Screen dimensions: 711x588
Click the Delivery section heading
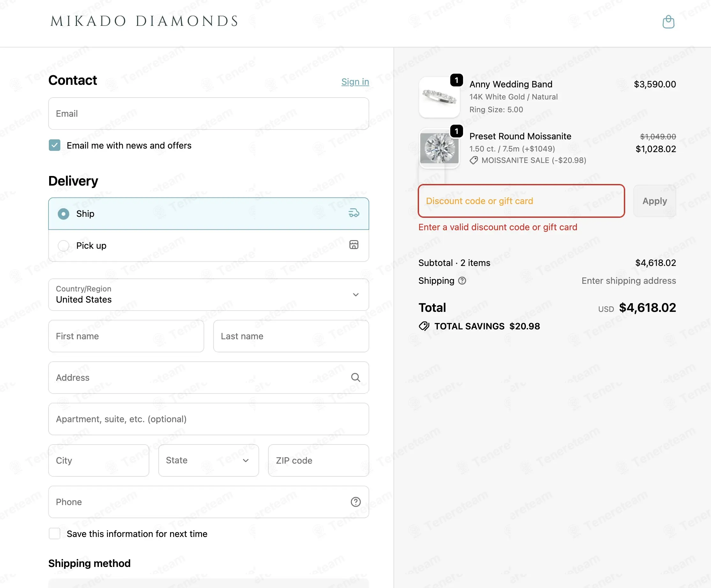pos(73,181)
